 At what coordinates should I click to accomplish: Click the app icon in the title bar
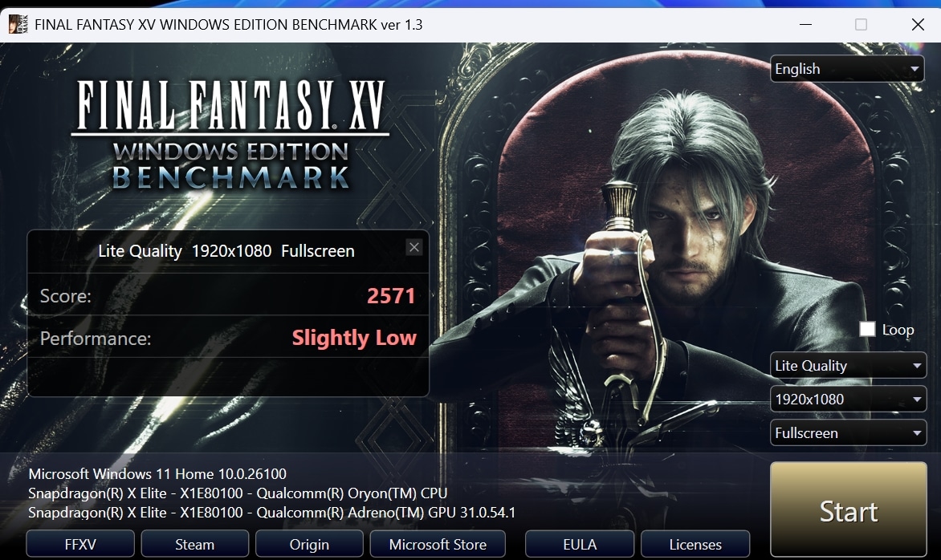(x=18, y=24)
